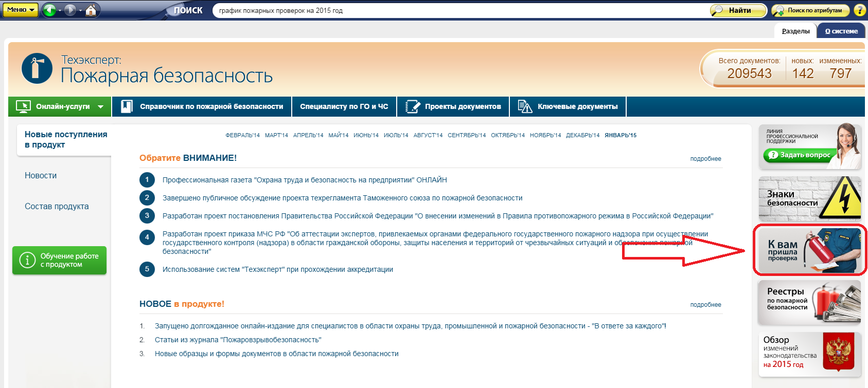
Task: Click the search query input field
Action: (x=458, y=10)
